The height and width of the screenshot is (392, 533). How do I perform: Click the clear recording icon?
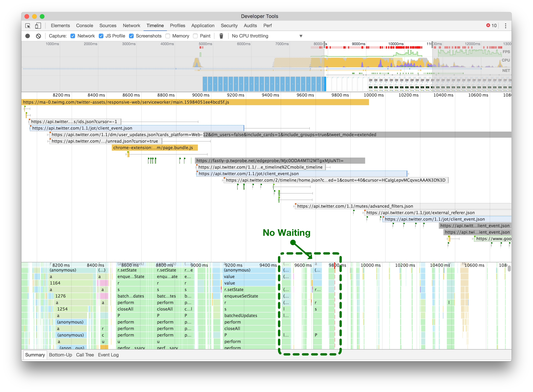pyautogui.click(x=38, y=36)
